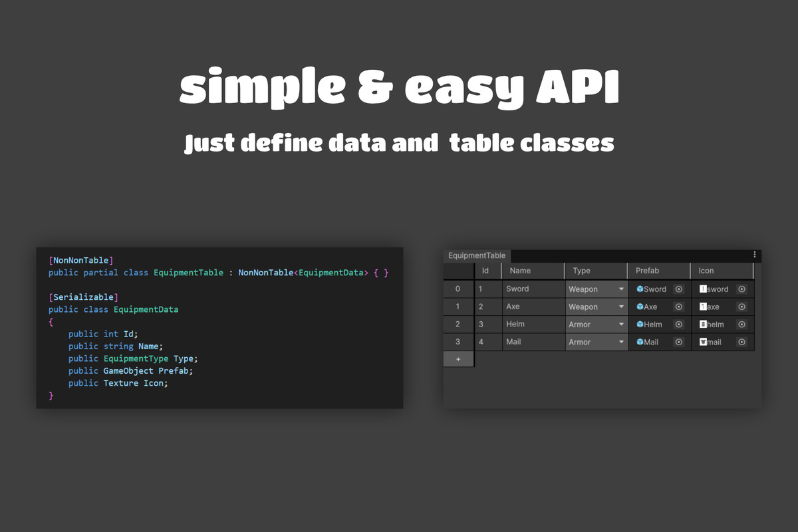Click the Name column header
Viewport: 798px width, 532px height.
[533, 271]
